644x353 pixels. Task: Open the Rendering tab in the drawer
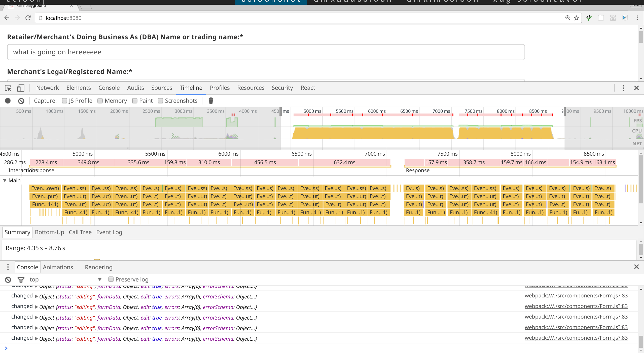tap(98, 267)
